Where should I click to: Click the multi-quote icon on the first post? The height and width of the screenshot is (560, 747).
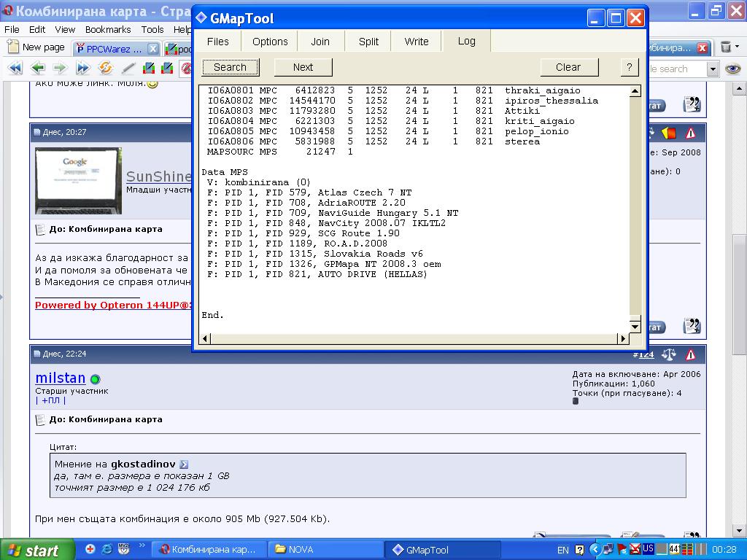click(691, 105)
